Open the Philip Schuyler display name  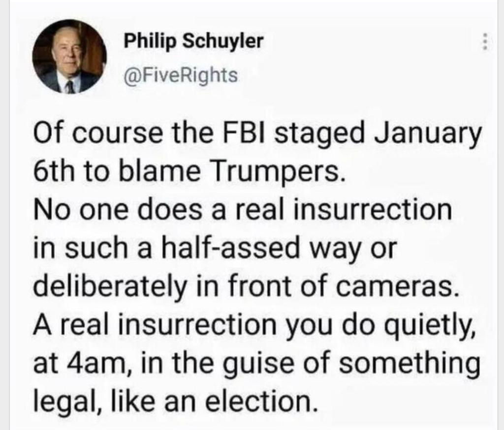point(193,42)
